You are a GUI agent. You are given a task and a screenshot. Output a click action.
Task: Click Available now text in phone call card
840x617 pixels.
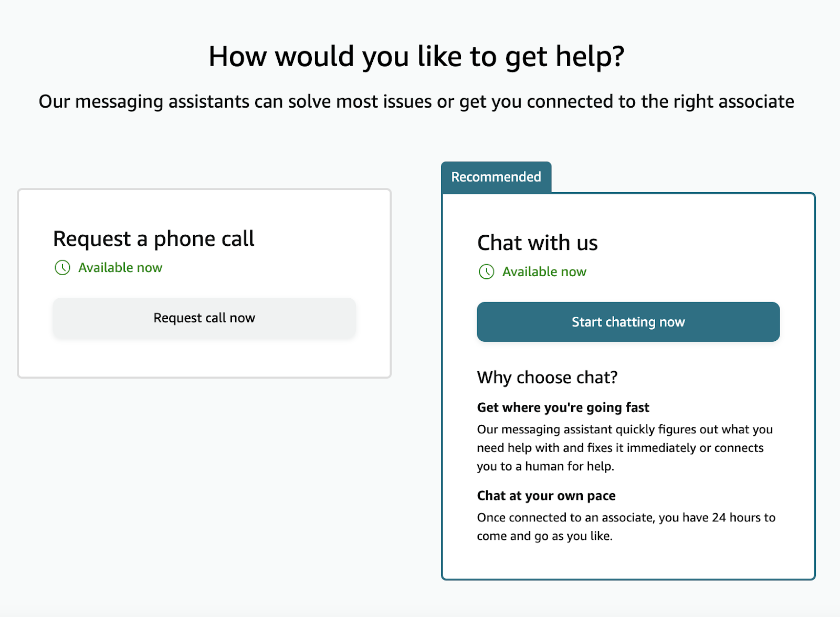120,268
